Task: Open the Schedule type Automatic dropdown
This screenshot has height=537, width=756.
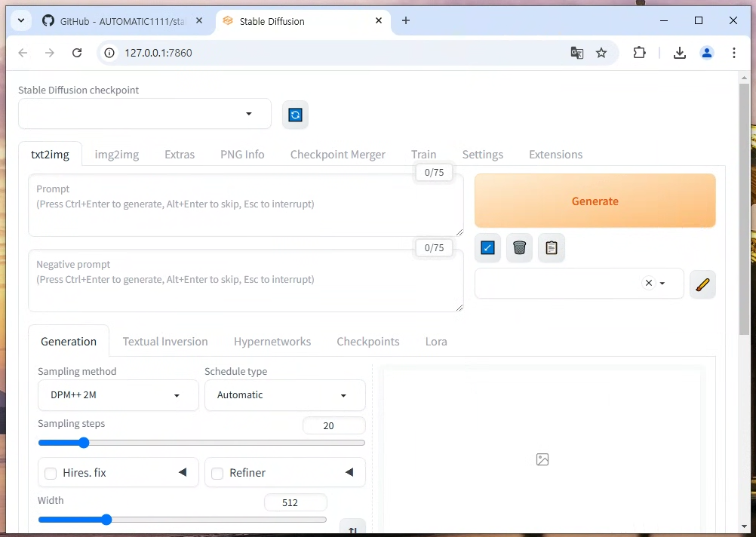Action: pos(285,395)
